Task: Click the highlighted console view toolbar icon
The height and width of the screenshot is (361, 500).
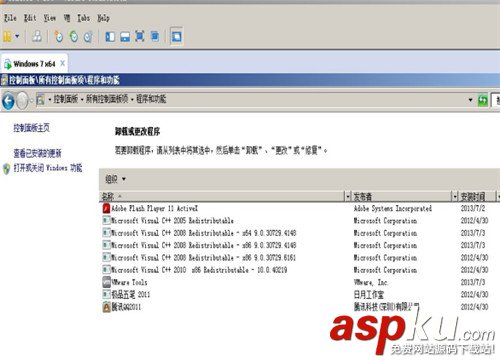Action: (x=176, y=36)
